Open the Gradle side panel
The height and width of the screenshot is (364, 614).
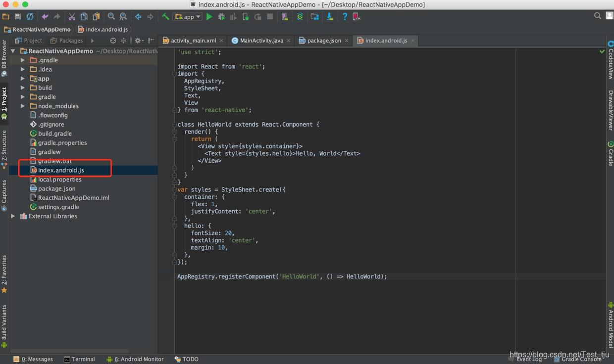click(x=610, y=154)
